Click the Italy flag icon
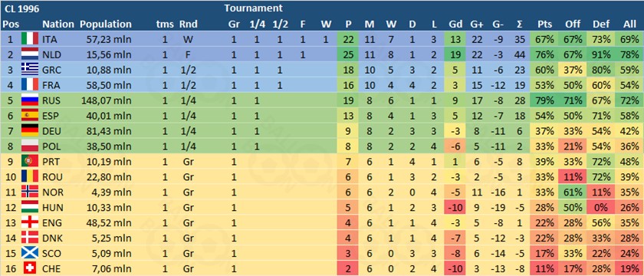The height and width of the screenshot is (276, 644). coord(30,39)
